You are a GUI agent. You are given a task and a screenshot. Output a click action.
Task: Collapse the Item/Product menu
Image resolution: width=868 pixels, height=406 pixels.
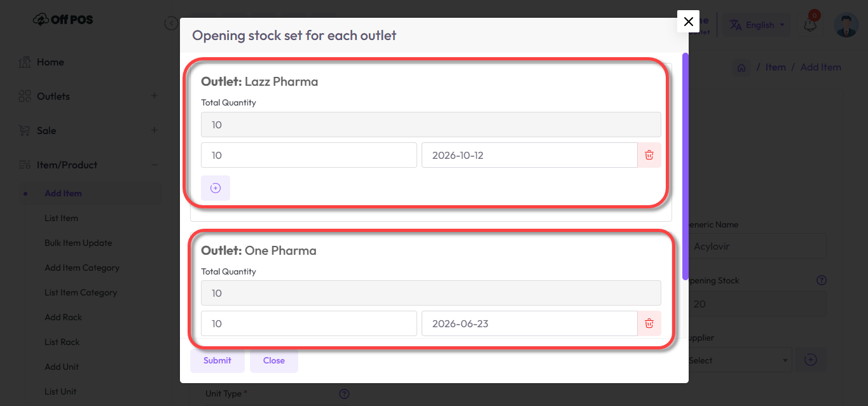click(x=154, y=165)
